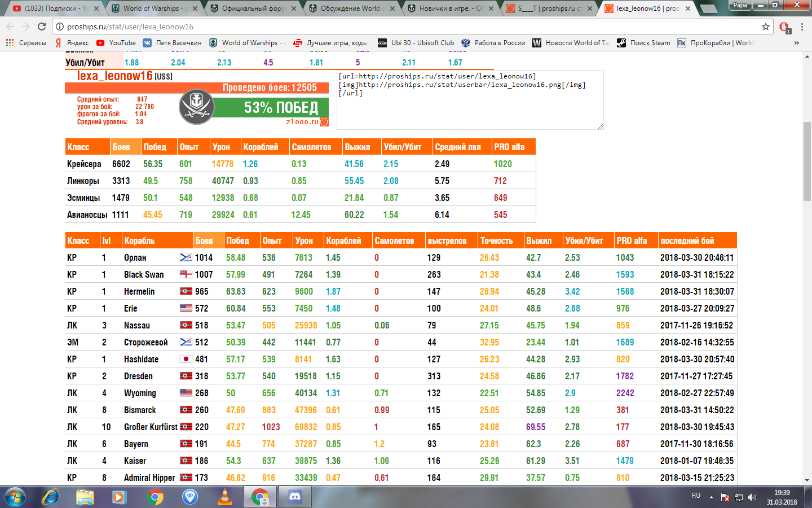Click the US flag icon next to Erie

(x=186, y=308)
